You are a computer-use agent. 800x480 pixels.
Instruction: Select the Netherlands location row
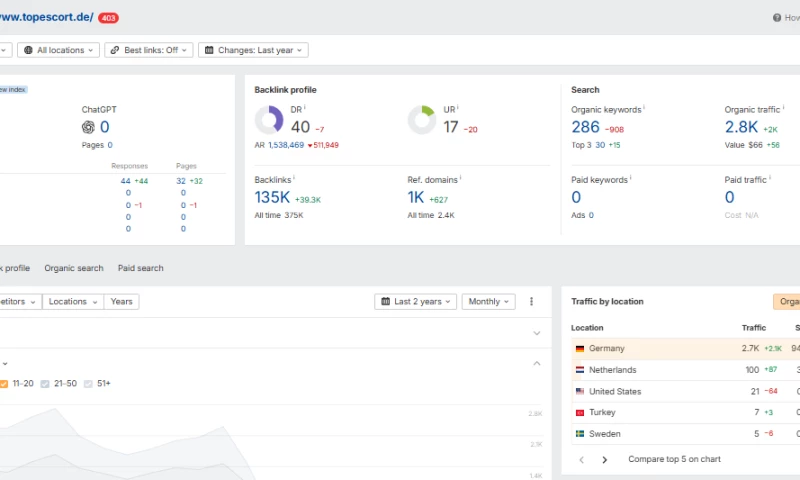pyautogui.click(x=686, y=370)
